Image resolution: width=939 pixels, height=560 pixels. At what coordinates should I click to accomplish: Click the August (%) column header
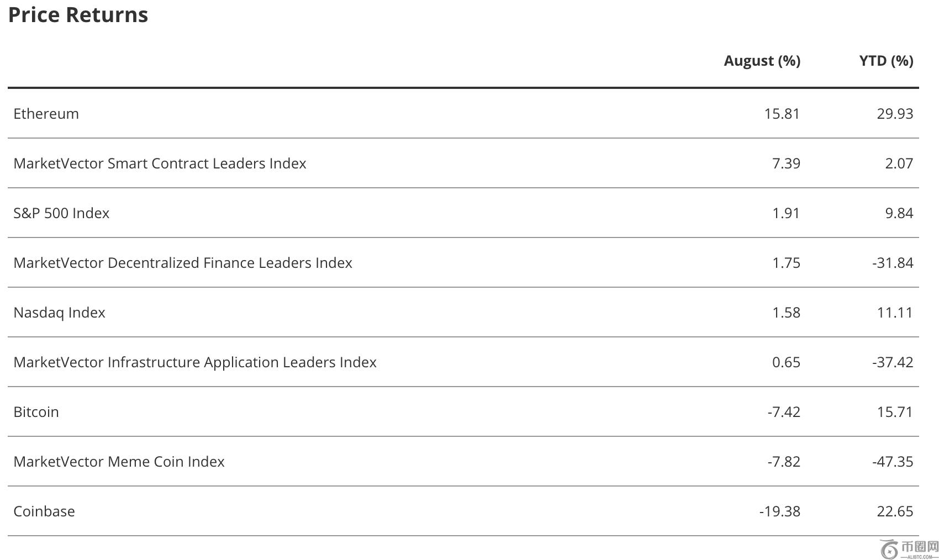(762, 61)
